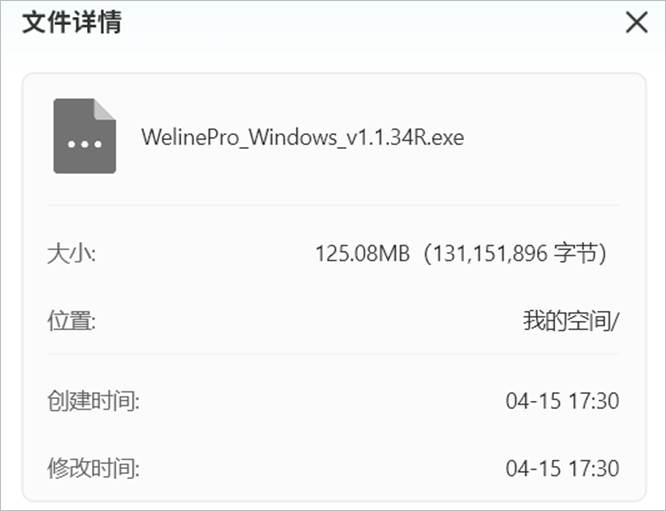Click the gray file type icon
This screenshot has height=511, width=666.
coord(84,136)
